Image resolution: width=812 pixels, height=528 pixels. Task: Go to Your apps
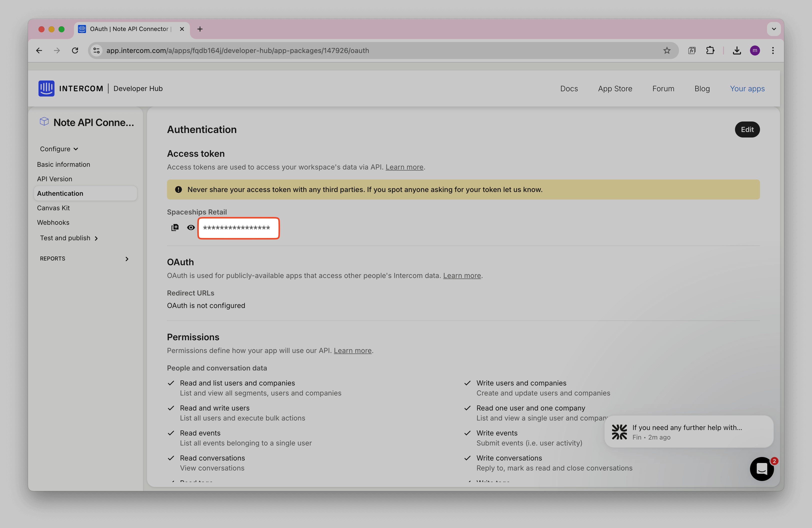(x=747, y=89)
